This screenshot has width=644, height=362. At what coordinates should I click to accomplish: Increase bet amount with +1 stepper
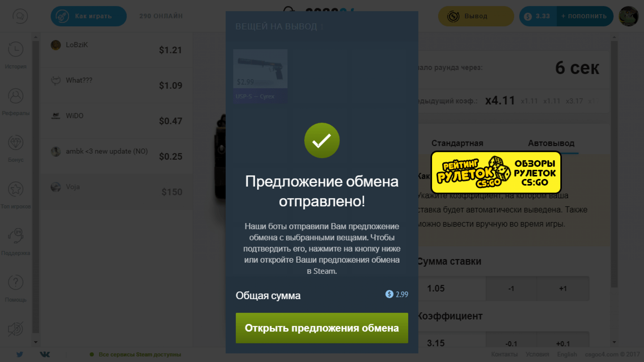pos(563,288)
